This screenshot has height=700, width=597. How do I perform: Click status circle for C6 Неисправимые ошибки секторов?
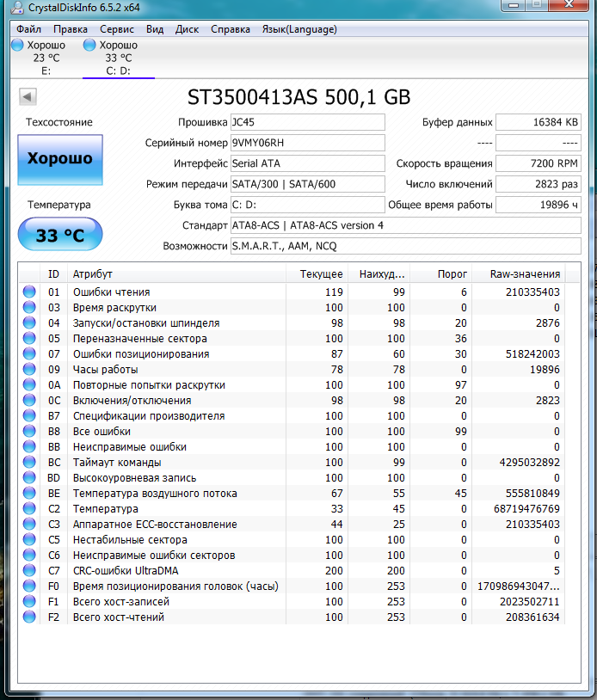pyautogui.click(x=29, y=555)
